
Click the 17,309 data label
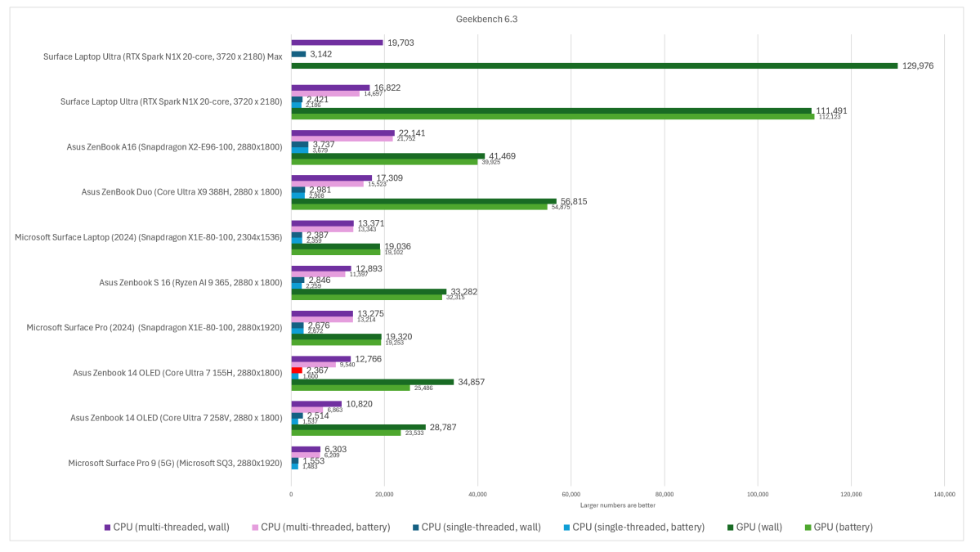(x=389, y=178)
